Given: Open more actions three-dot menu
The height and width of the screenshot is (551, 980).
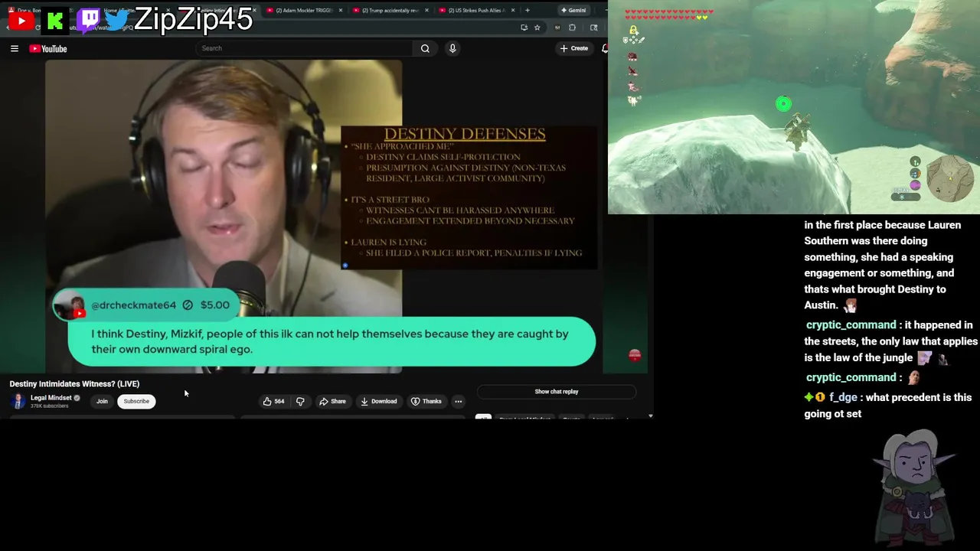Looking at the screenshot, I should (458, 401).
